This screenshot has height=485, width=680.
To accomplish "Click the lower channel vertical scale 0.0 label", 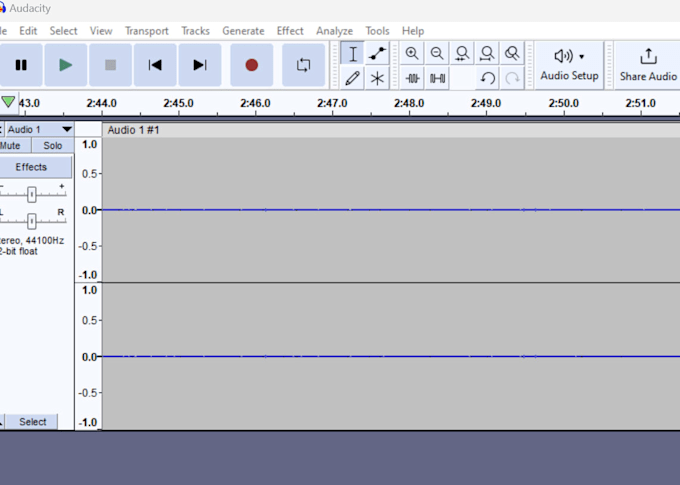I will (89, 357).
